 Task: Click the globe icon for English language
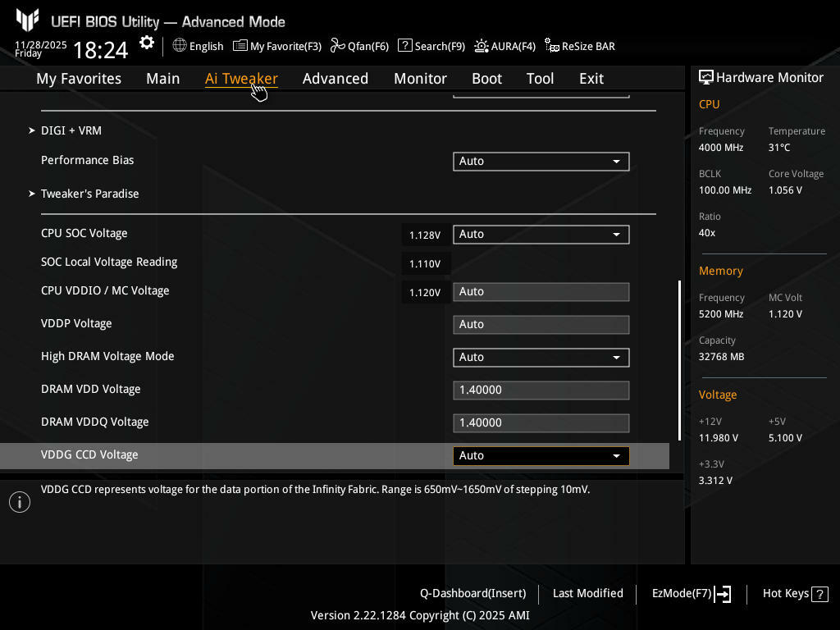coord(180,46)
